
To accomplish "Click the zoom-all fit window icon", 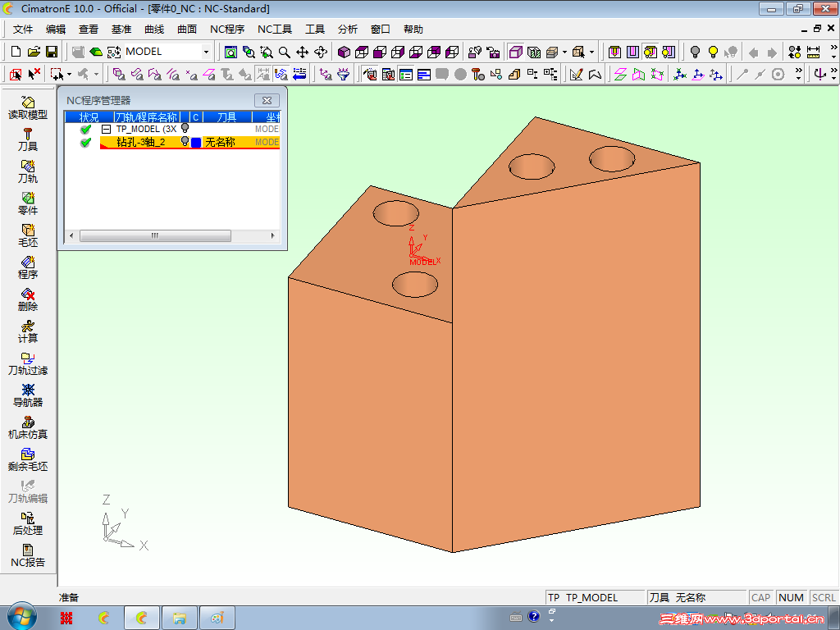I will [231, 52].
